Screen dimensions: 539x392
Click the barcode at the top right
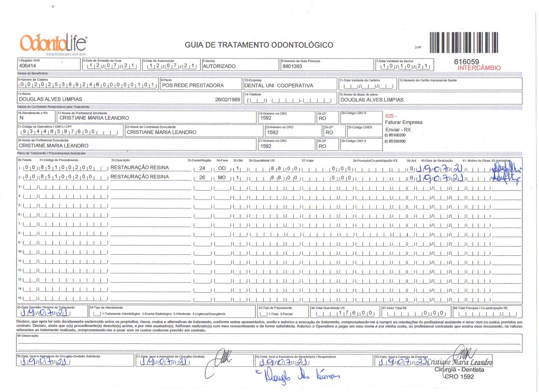pyautogui.click(x=464, y=42)
